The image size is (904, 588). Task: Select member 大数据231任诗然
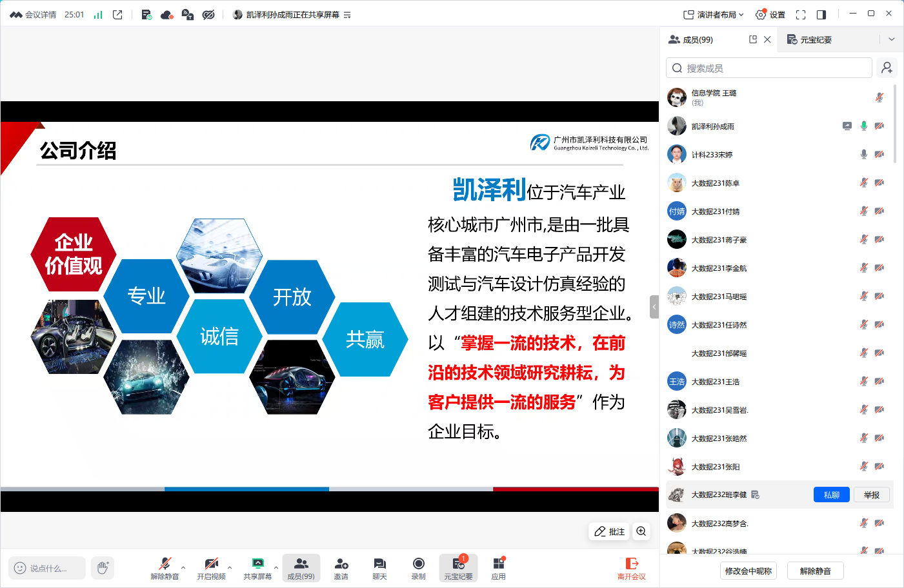(779, 324)
